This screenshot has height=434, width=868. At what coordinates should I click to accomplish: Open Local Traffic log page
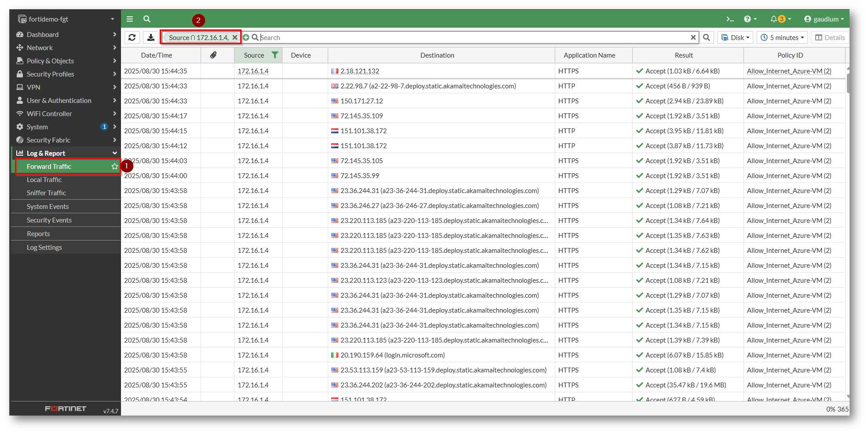pos(44,180)
